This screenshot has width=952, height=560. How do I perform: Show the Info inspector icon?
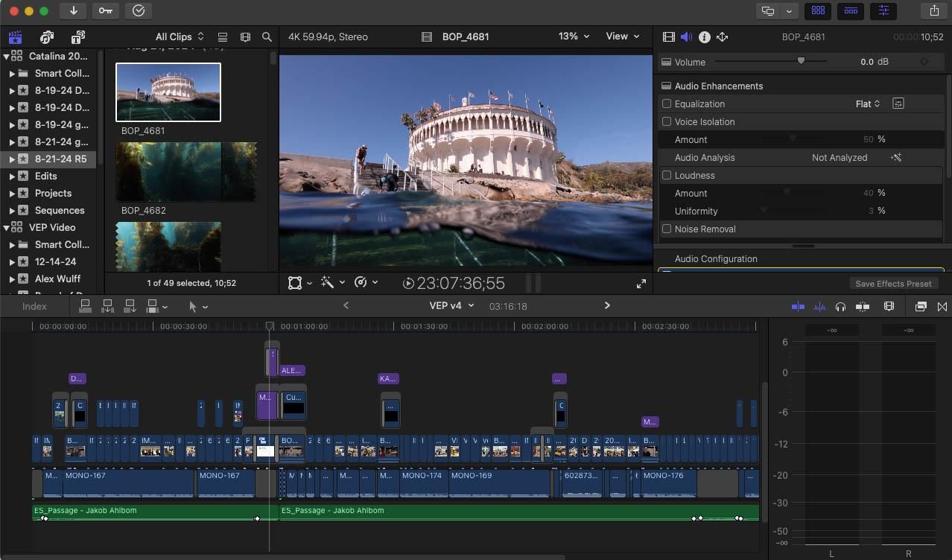click(x=704, y=36)
